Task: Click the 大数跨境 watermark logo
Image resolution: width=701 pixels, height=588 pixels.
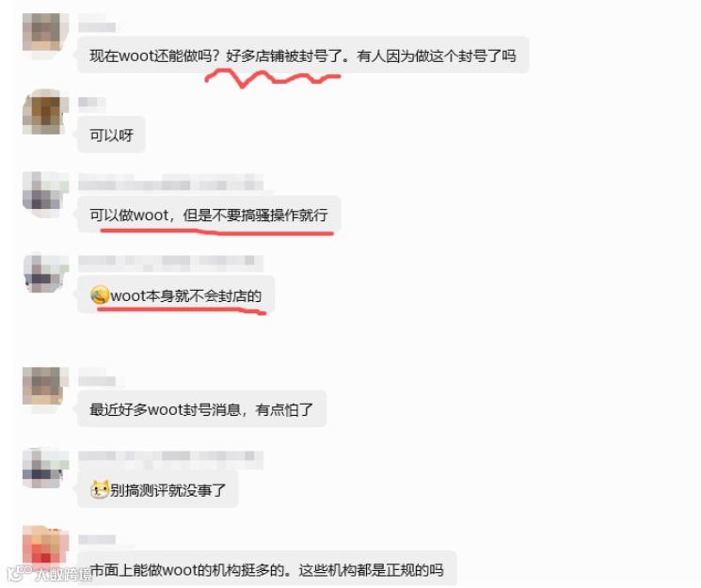Action: click(49, 574)
